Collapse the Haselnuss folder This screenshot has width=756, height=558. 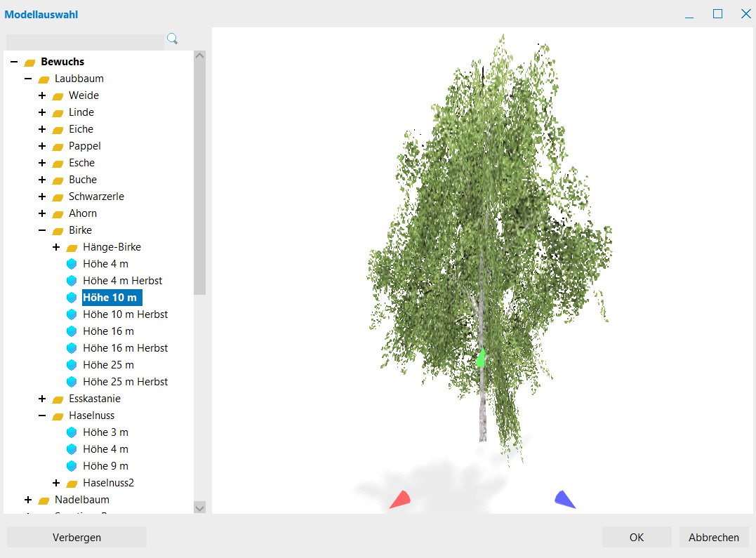(42, 416)
